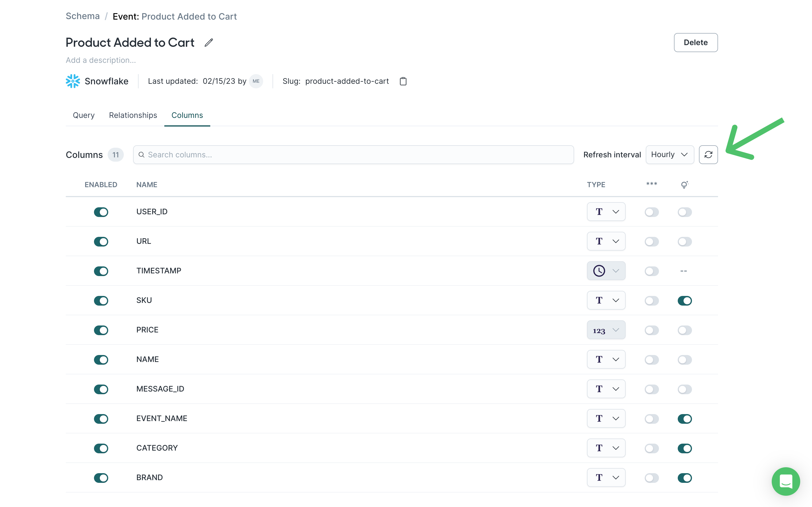Screen dimensions: 812x507
Task: Disable the PRICE column enabled toggle
Action: (101, 330)
